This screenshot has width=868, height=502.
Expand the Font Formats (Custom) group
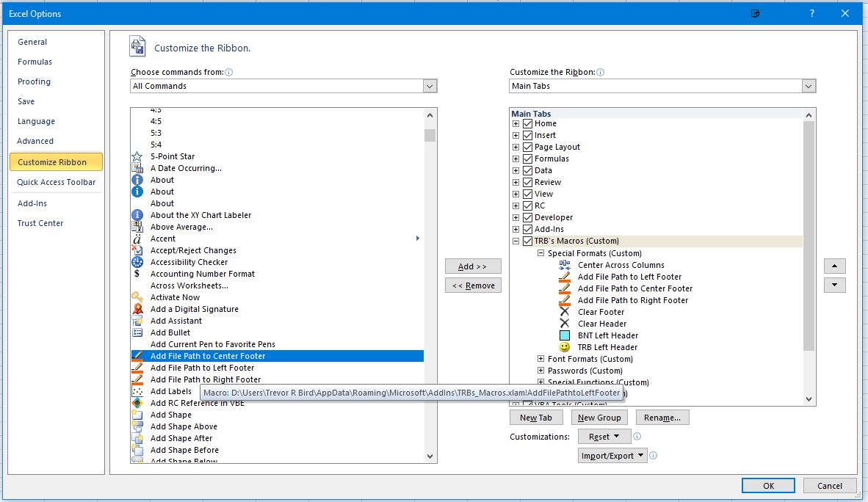click(x=540, y=359)
